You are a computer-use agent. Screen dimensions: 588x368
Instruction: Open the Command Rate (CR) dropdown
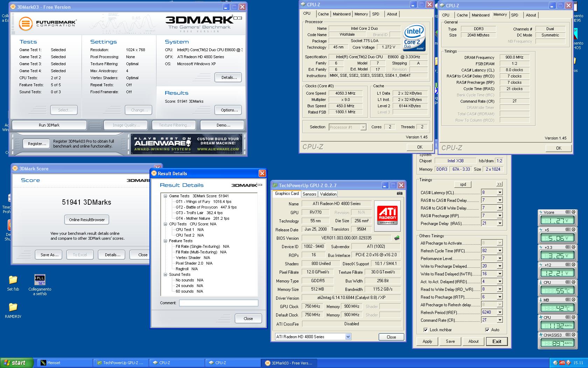pos(500,320)
